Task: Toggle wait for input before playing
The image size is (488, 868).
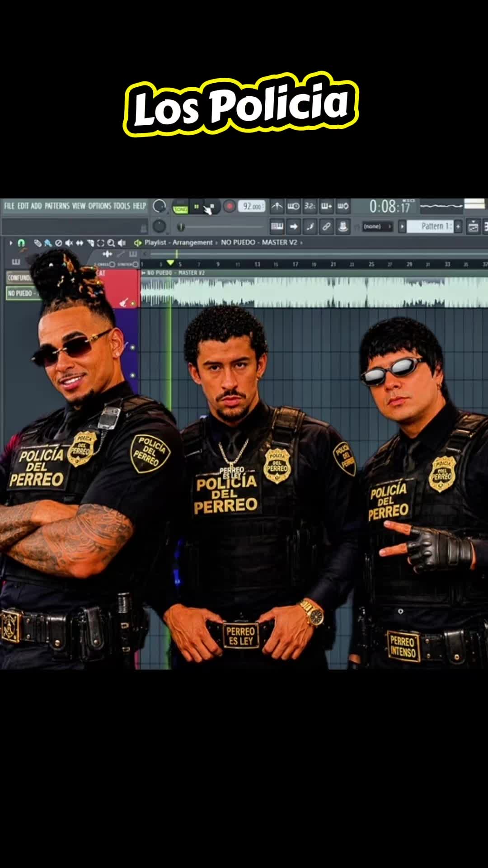Action: click(x=293, y=206)
